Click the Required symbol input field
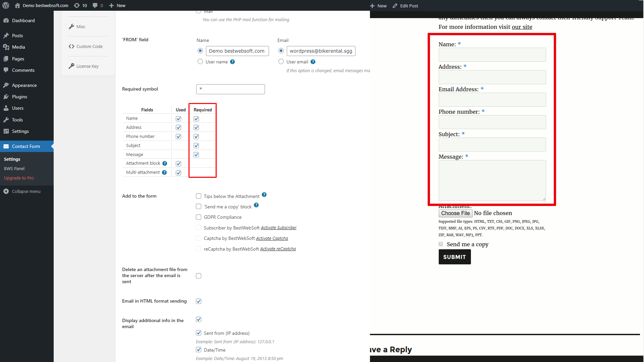Screen dimensions: 644x362 [x=230, y=89]
